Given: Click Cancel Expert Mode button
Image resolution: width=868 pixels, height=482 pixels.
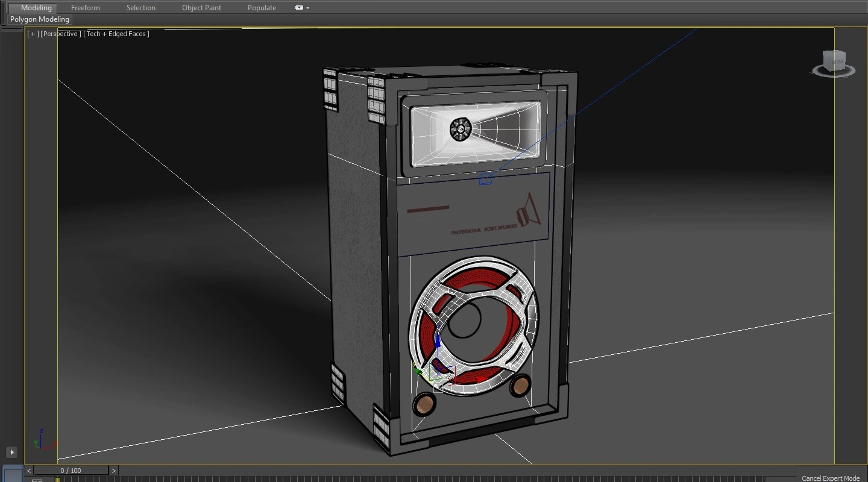Looking at the screenshot, I should click(831, 478).
